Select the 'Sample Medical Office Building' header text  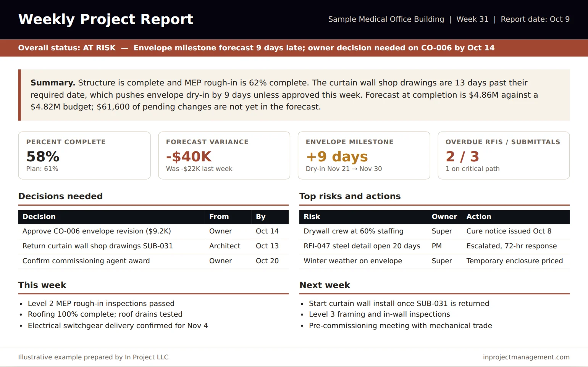coord(386,19)
